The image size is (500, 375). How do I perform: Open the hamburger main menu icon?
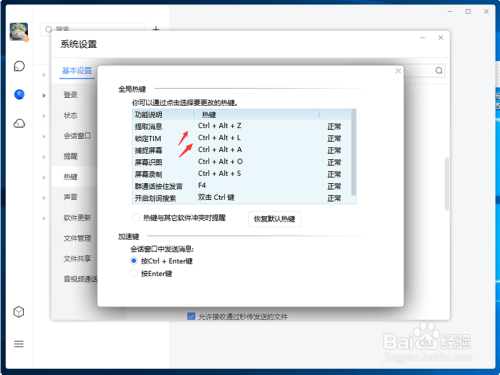19,344
